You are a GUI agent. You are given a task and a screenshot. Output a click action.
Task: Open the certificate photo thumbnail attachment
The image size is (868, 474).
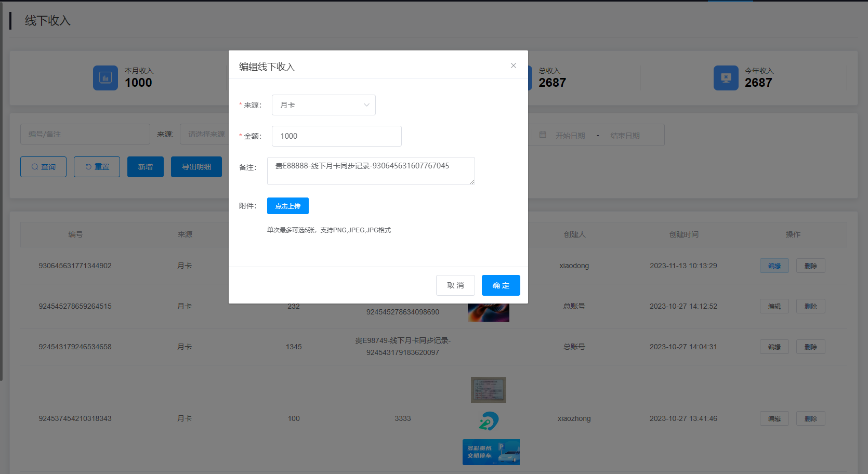[x=488, y=390]
